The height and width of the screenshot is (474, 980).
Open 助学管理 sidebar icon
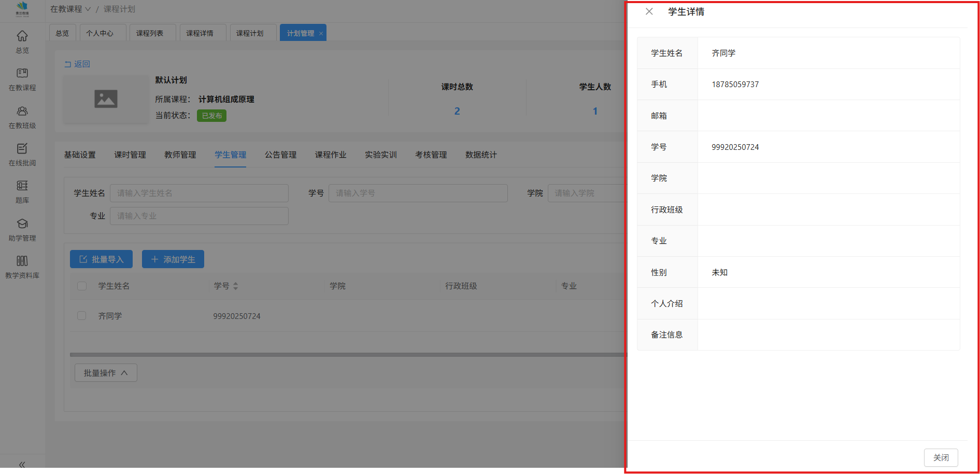click(x=22, y=224)
